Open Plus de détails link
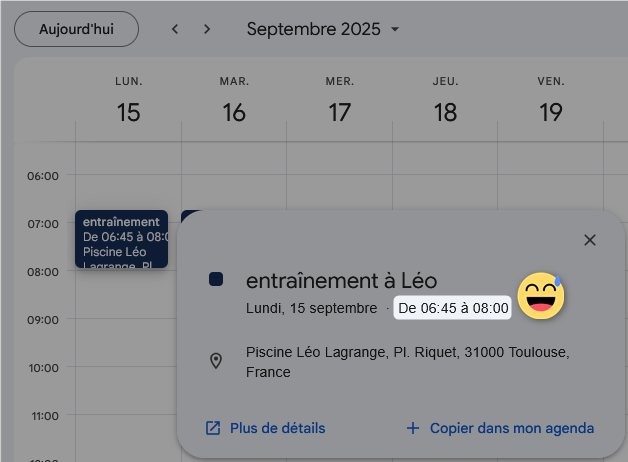628x462 pixels. 277,428
